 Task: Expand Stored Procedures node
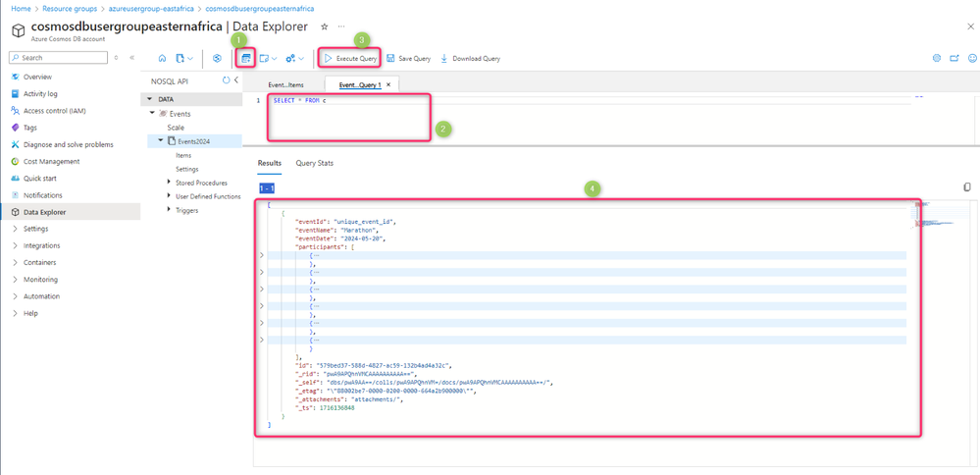[169, 183]
